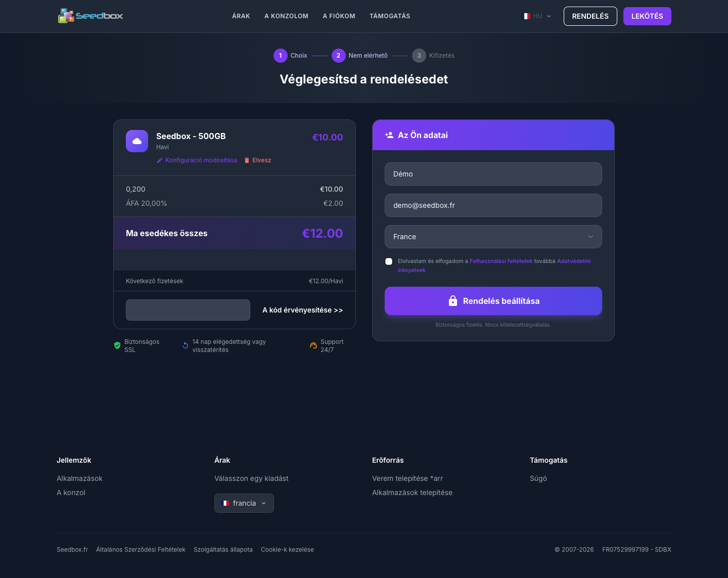Click the green shield icon for Biztonságos SSL
This screenshot has height=578, width=728.
117,345
